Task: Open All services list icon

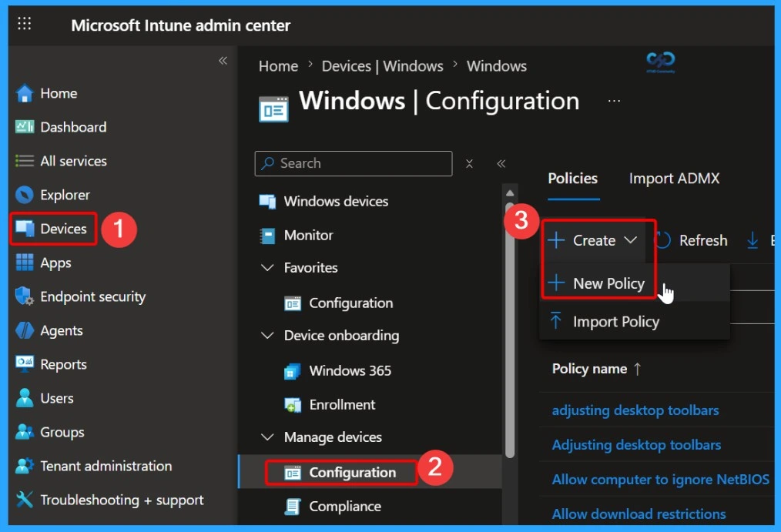Action: click(x=25, y=161)
